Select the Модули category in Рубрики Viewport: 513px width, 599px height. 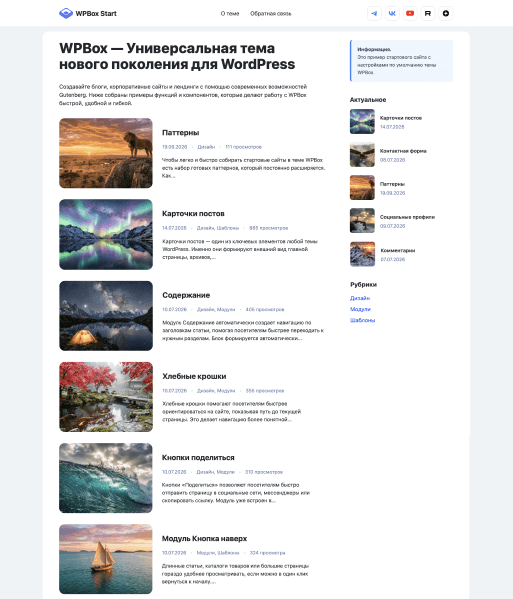click(x=360, y=309)
